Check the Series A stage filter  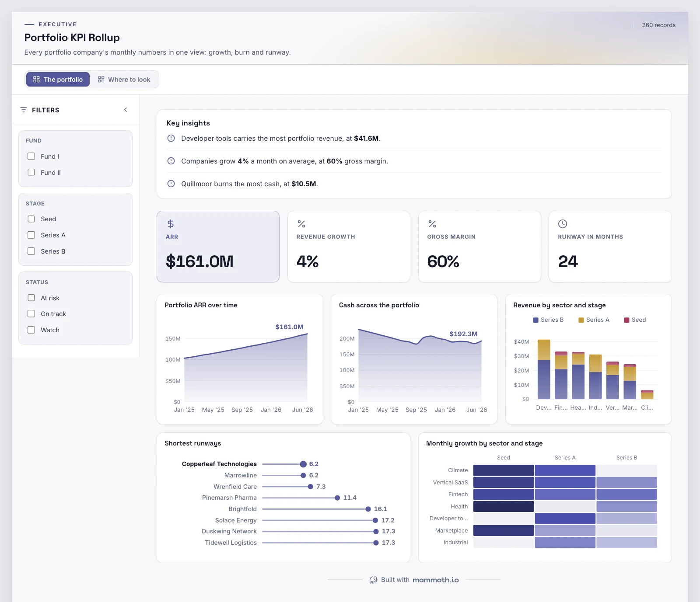(x=31, y=235)
